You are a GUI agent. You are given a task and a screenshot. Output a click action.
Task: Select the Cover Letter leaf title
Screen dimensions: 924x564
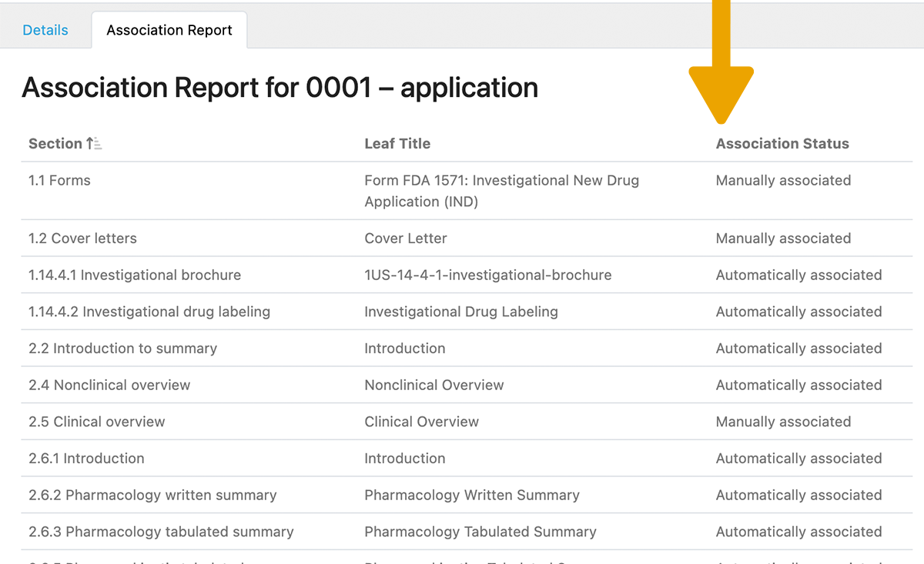click(405, 238)
